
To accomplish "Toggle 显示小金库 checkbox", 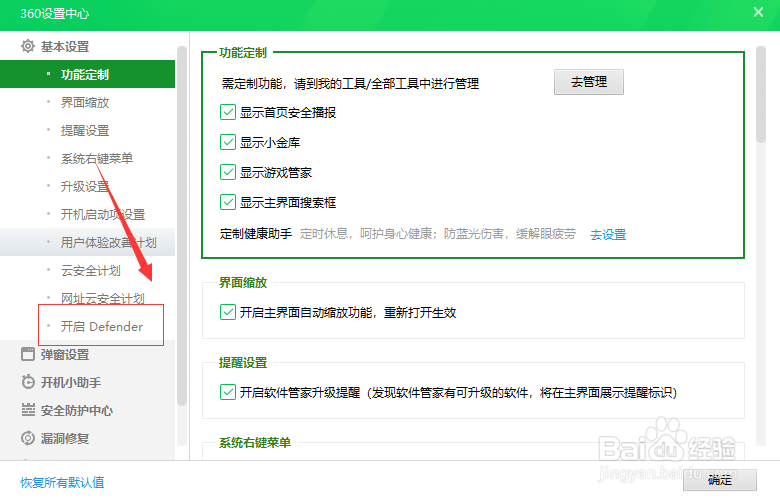I will click(228, 142).
